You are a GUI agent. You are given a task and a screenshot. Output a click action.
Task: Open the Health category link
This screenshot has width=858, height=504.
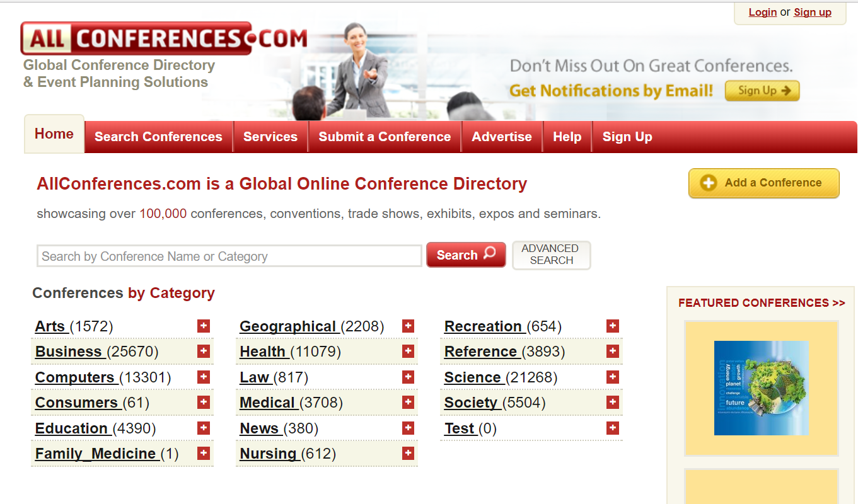pyautogui.click(x=264, y=352)
